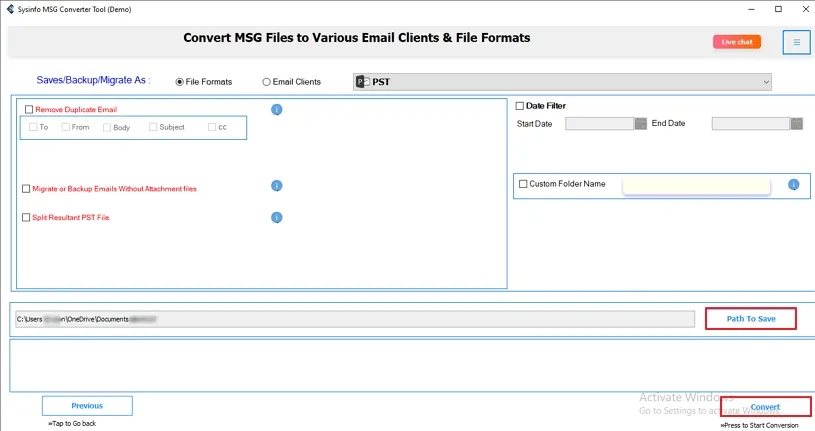Click the Custom Folder Name text field

tap(696, 185)
